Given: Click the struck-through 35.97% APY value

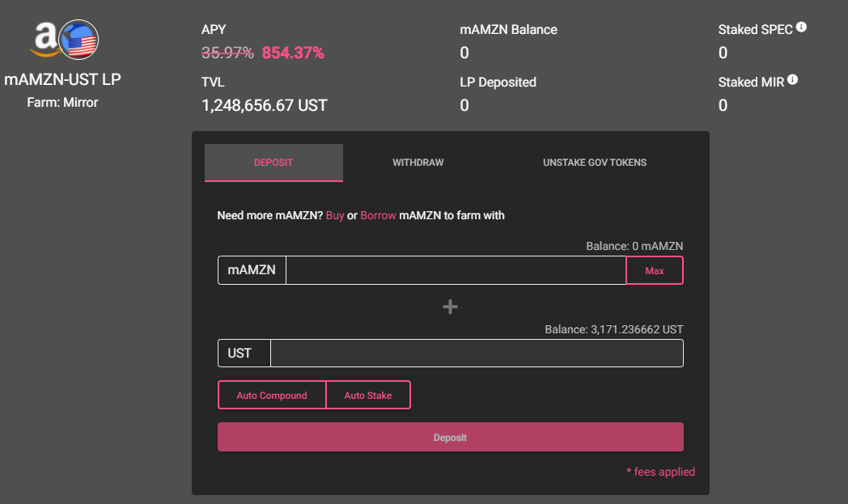Looking at the screenshot, I should (227, 53).
